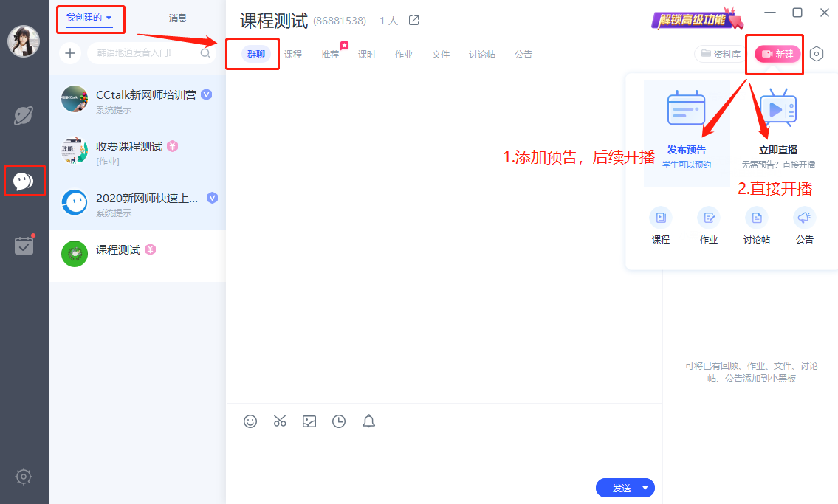Open the share external link icon
The width and height of the screenshot is (838, 504).
[x=414, y=21]
